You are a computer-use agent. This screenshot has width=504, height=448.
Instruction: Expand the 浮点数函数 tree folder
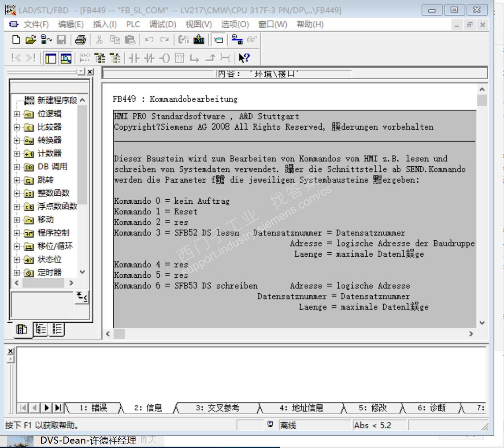tap(17, 207)
